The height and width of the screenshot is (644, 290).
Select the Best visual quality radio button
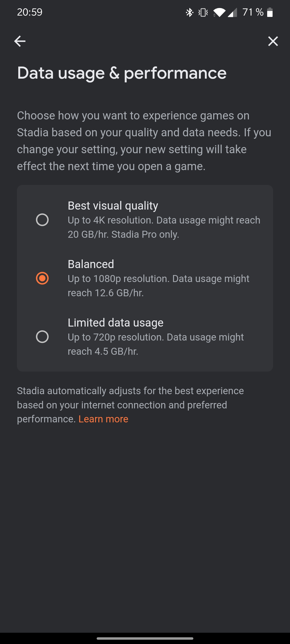[x=42, y=220]
